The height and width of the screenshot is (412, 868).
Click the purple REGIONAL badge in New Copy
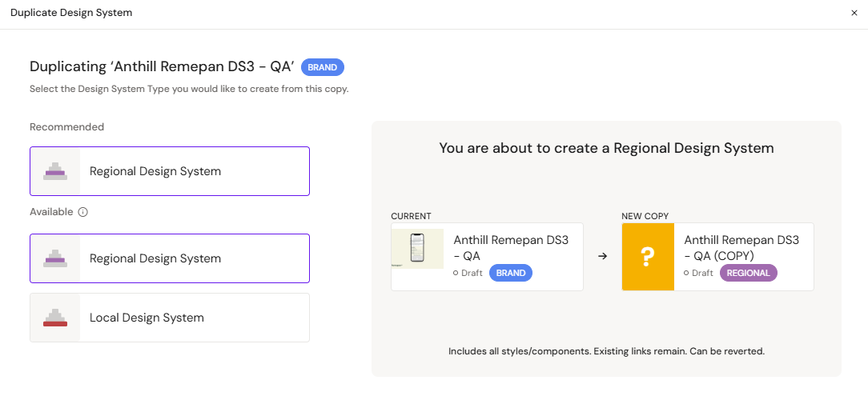(748, 273)
